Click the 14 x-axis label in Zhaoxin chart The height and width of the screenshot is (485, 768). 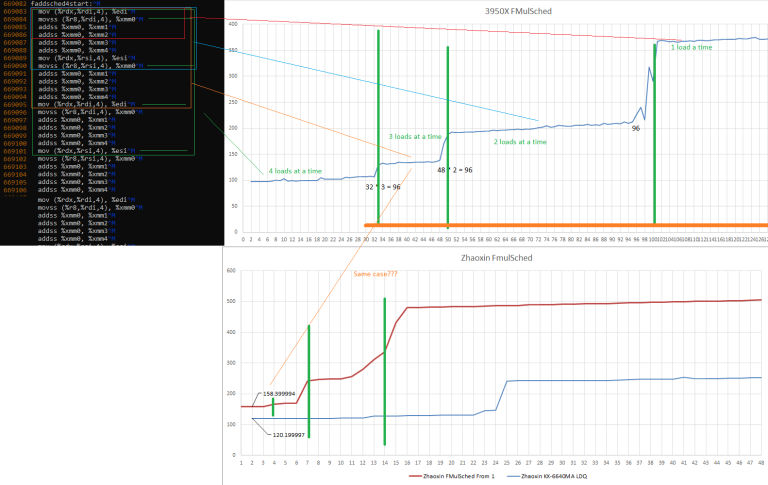coord(385,463)
